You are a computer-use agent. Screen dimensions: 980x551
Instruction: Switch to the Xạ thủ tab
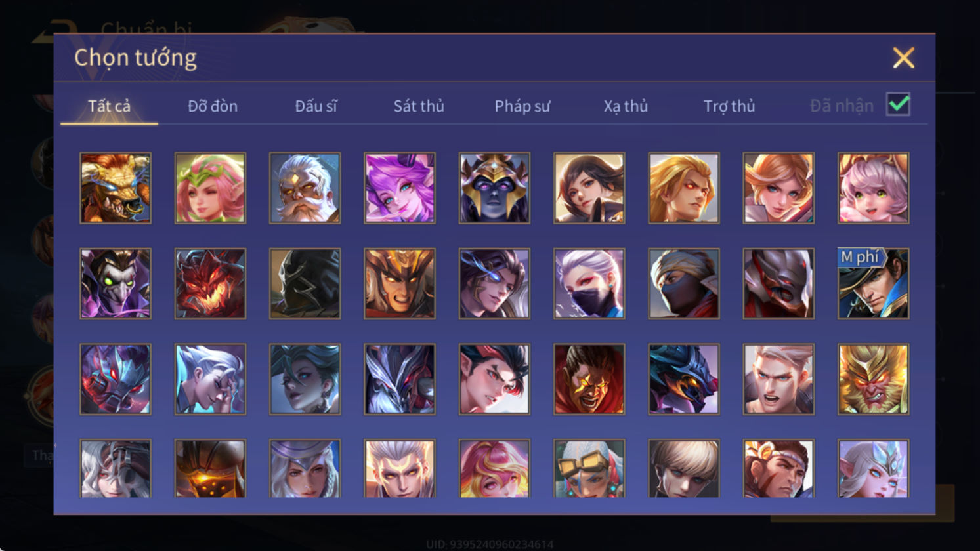pos(626,106)
